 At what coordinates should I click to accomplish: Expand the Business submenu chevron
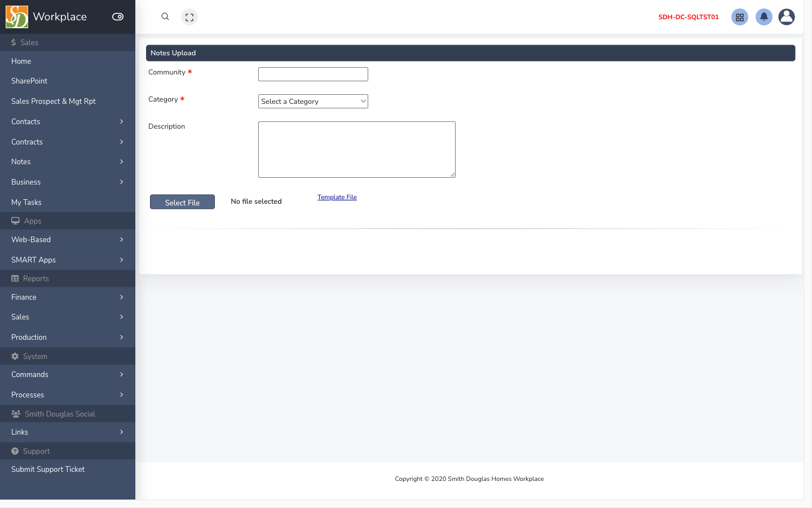(x=121, y=182)
